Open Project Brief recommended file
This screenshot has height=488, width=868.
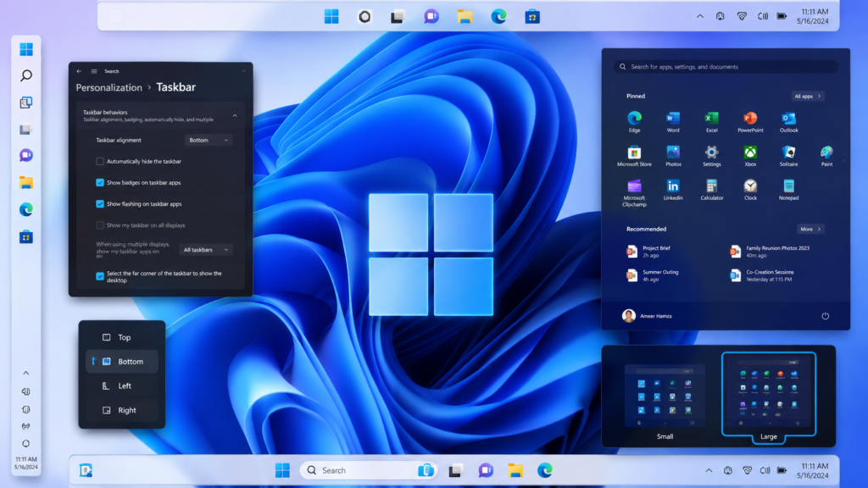tap(648, 252)
